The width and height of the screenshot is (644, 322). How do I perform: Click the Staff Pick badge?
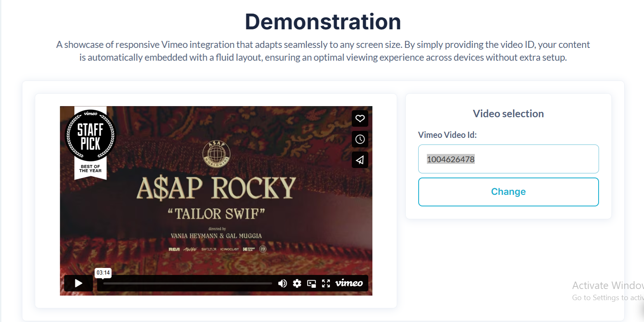click(90, 142)
